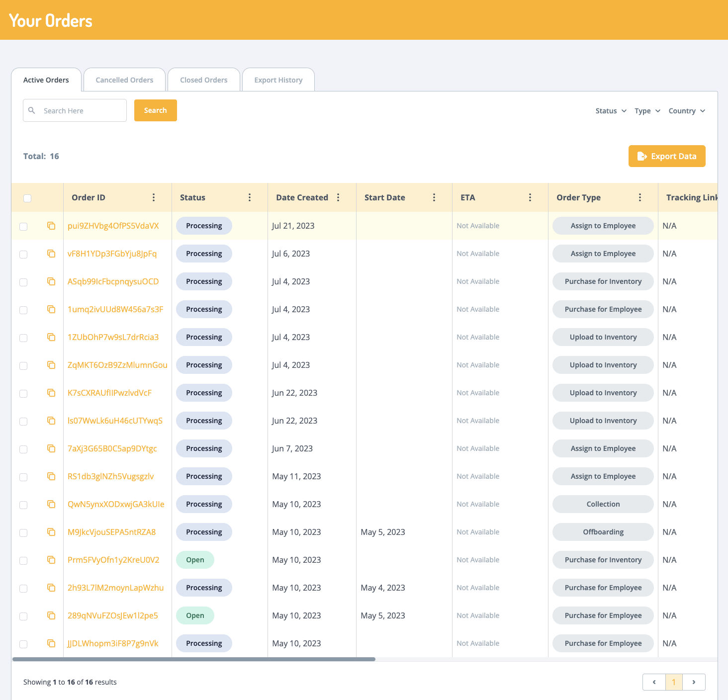Open Status column three-dot menu
728x700 pixels.
coord(250,197)
